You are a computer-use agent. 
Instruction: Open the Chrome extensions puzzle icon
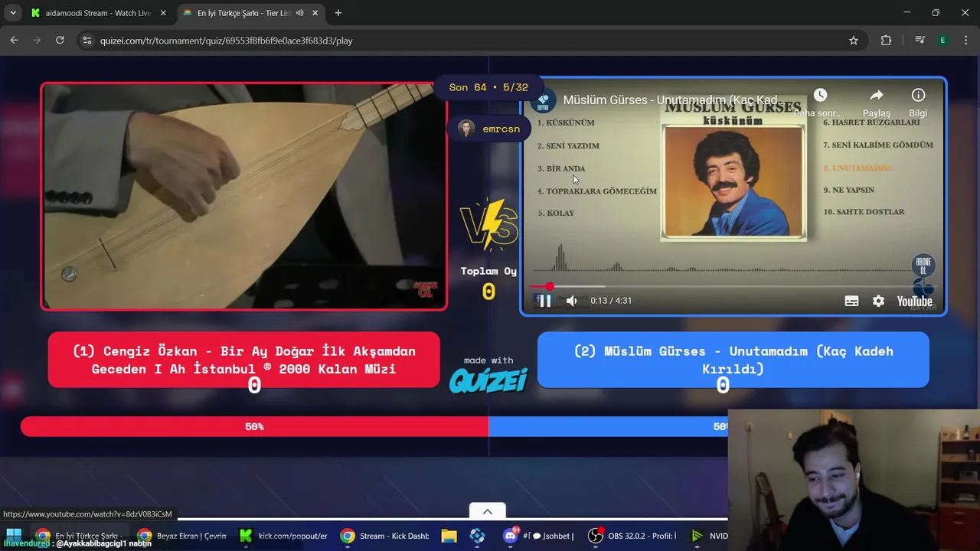click(886, 41)
